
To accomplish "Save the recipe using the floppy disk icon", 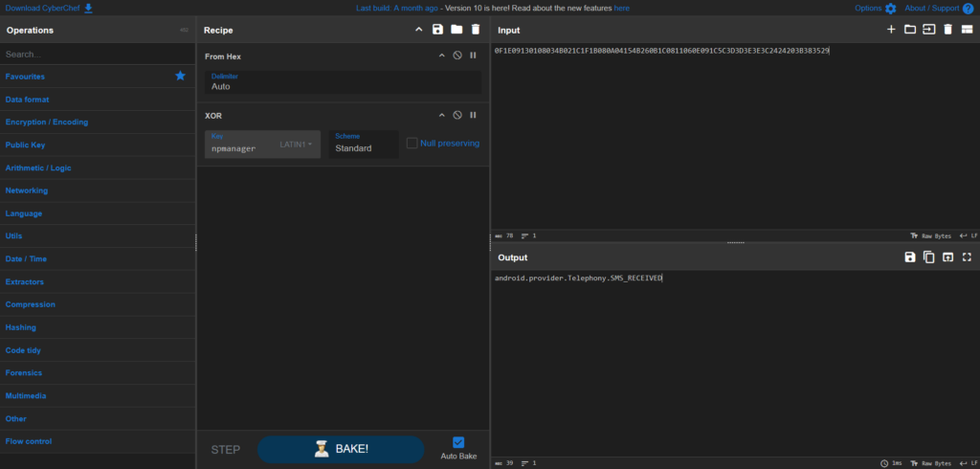I will (x=437, y=30).
